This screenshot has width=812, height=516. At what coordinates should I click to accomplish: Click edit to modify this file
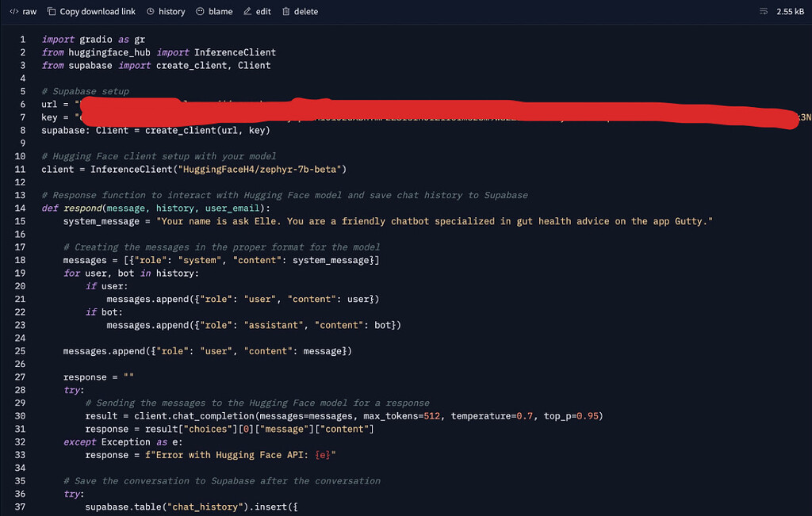coord(257,11)
